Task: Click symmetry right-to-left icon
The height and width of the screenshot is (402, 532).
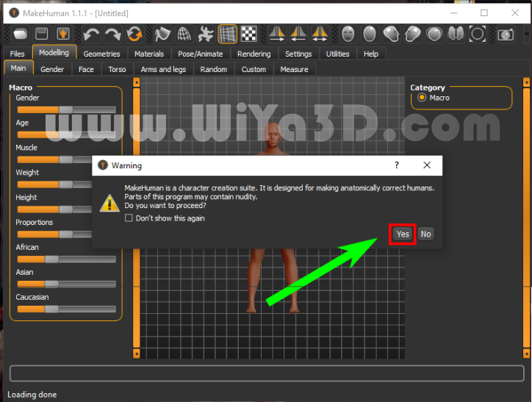Action: (277, 35)
